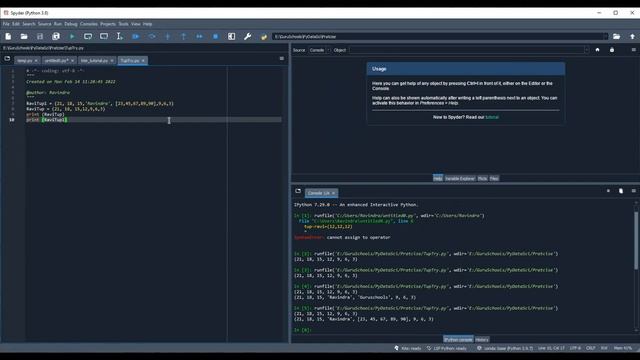Open Source dropdown set to Console
The image size is (640, 360).
320,50
